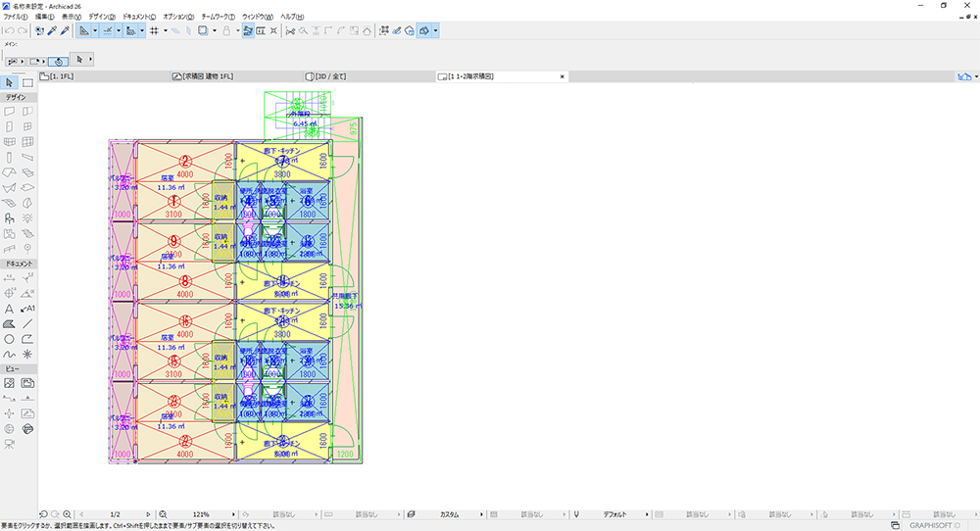
Task: Open Snap Guides dropdown arrow
Action: (x=119, y=30)
